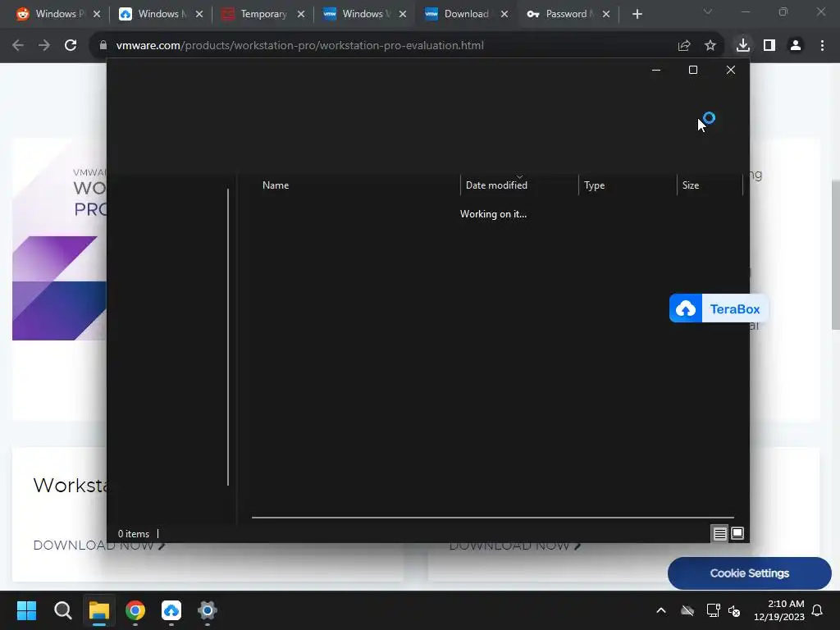Open the tab search chevron in Chrome
This screenshot has width=840, height=630.
click(708, 11)
